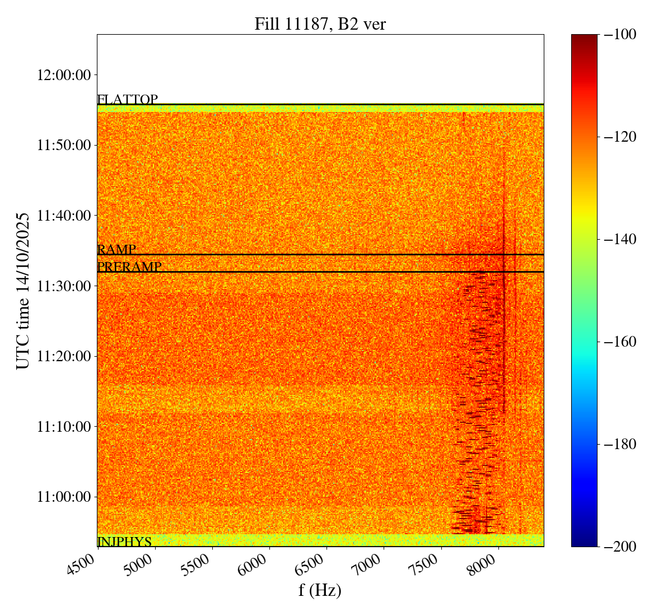Click the blank white area above FLATTOP line
Image resolution: width=672 pixels, height=616 pixels.
pos(320,68)
